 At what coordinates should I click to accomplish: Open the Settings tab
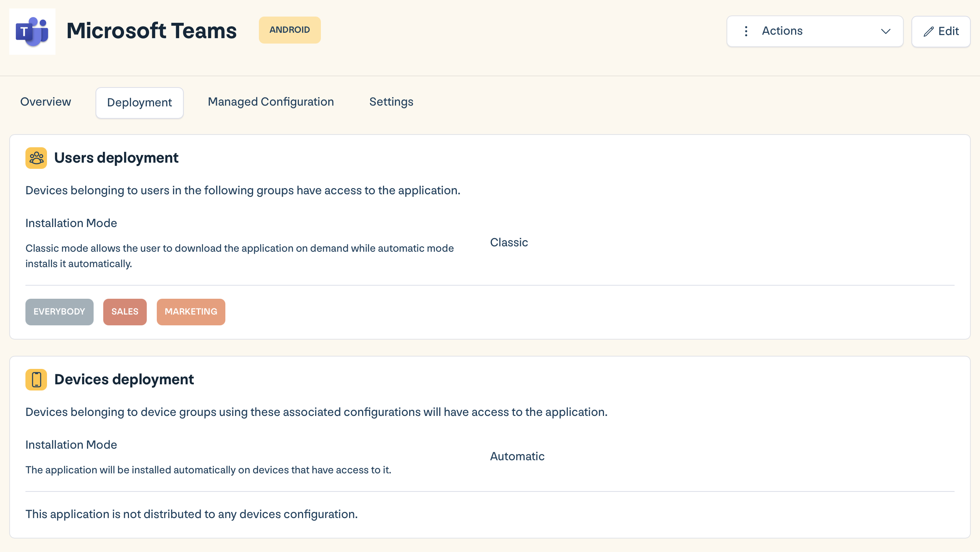(x=392, y=102)
